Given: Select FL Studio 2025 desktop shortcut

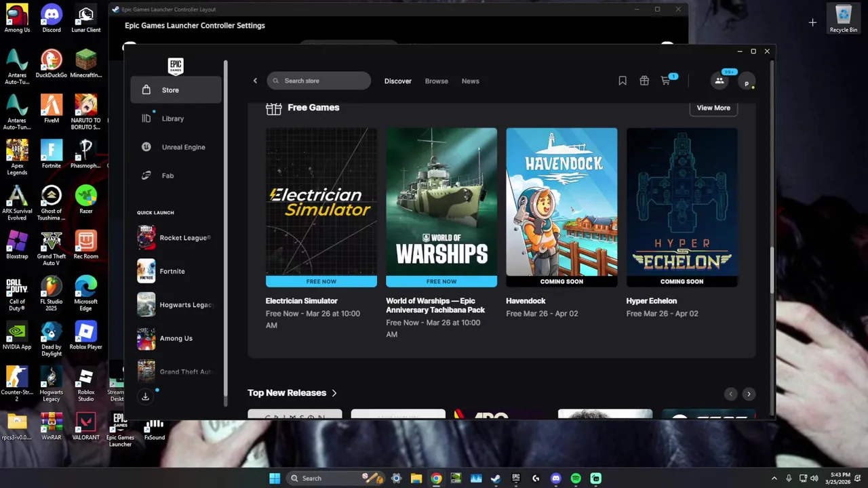Looking at the screenshot, I should point(52,293).
